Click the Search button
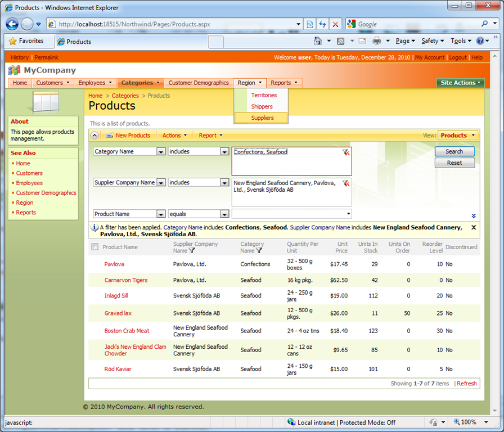504x432 pixels. [454, 152]
